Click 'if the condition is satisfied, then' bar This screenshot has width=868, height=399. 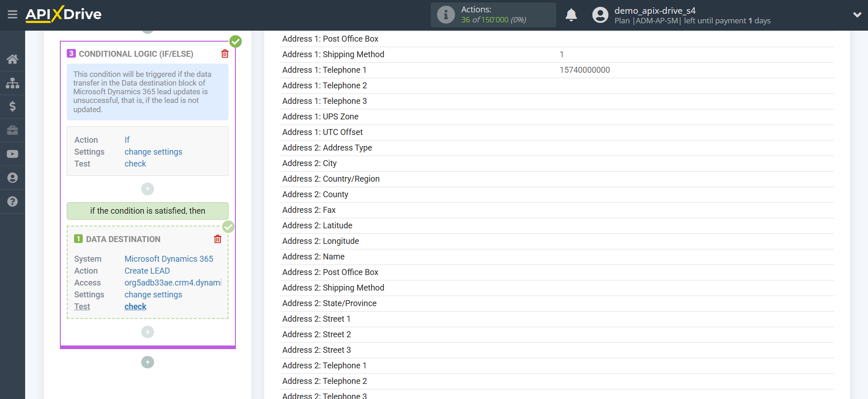click(148, 211)
